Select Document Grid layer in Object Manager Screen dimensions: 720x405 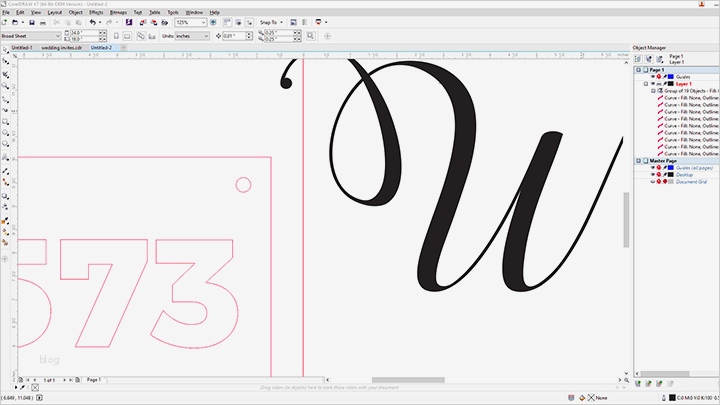click(x=693, y=182)
